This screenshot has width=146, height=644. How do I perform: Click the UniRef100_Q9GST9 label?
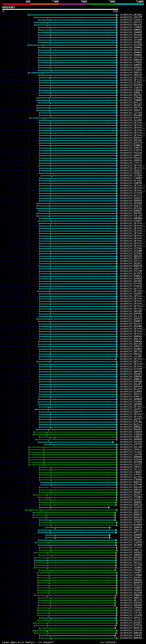tap(131, 512)
